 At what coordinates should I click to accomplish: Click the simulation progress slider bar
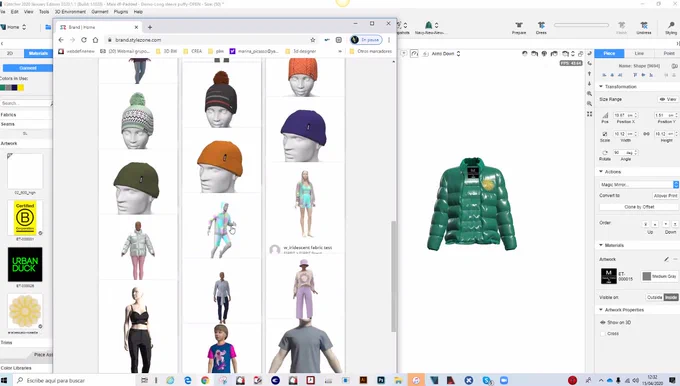581,25
